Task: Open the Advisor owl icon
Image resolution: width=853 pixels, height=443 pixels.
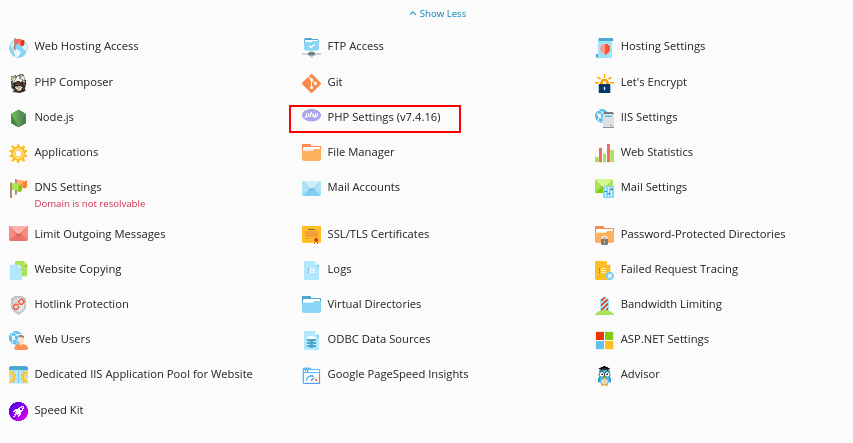Action: (604, 375)
